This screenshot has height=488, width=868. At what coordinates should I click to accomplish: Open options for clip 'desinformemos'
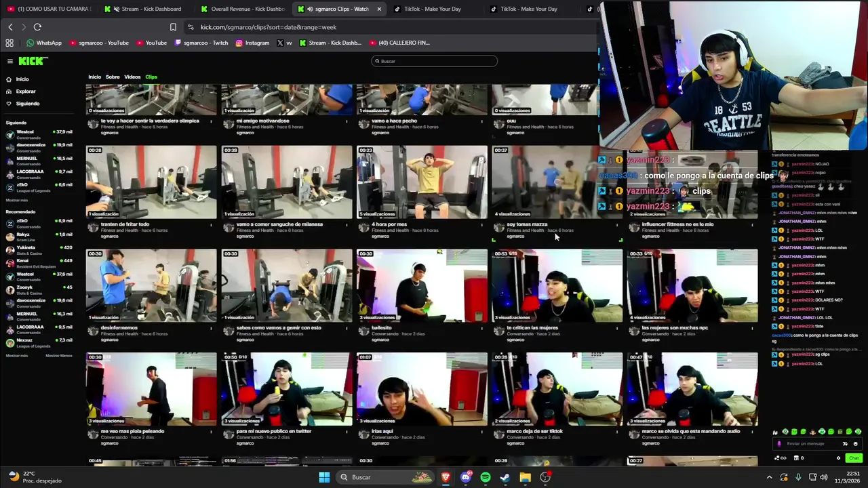(211, 329)
